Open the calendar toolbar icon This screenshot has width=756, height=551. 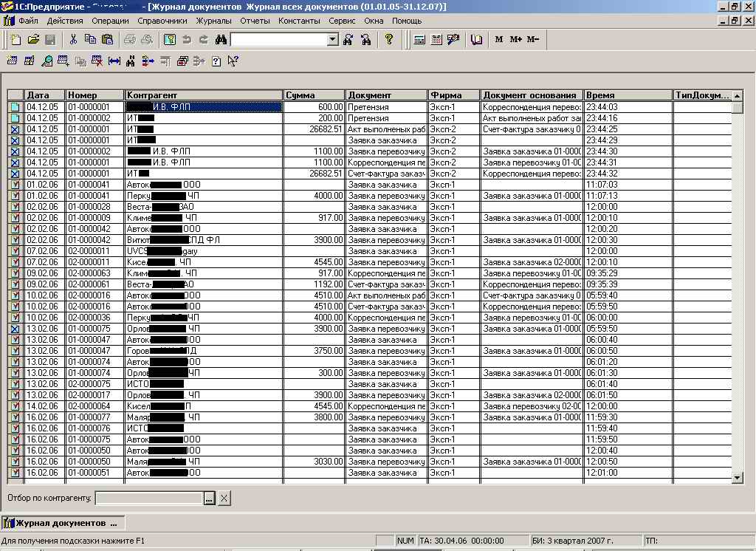[x=436, y=40]
